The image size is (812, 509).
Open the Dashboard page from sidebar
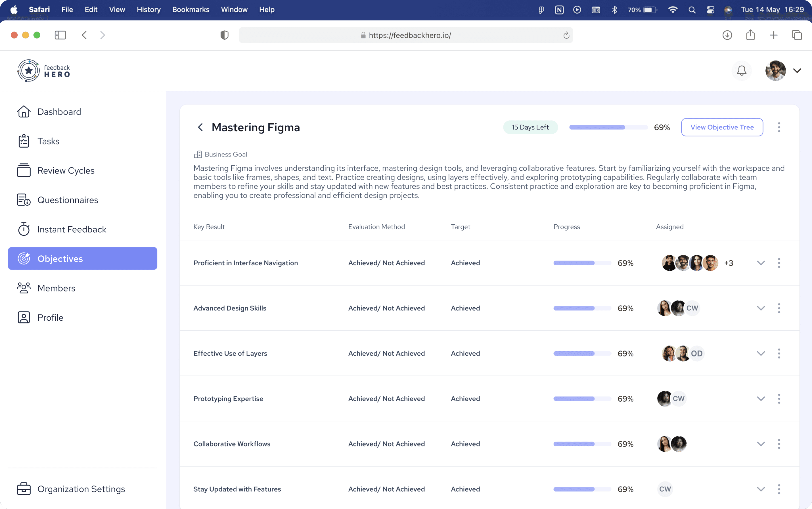pyautogui.click(x=82, y=112)
